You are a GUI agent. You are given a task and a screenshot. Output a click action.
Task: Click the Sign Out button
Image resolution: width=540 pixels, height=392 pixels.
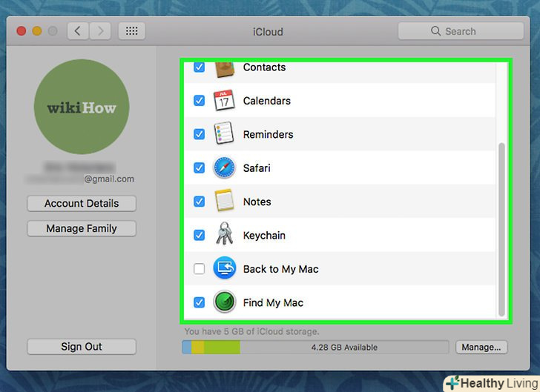(x=82, y=347)
